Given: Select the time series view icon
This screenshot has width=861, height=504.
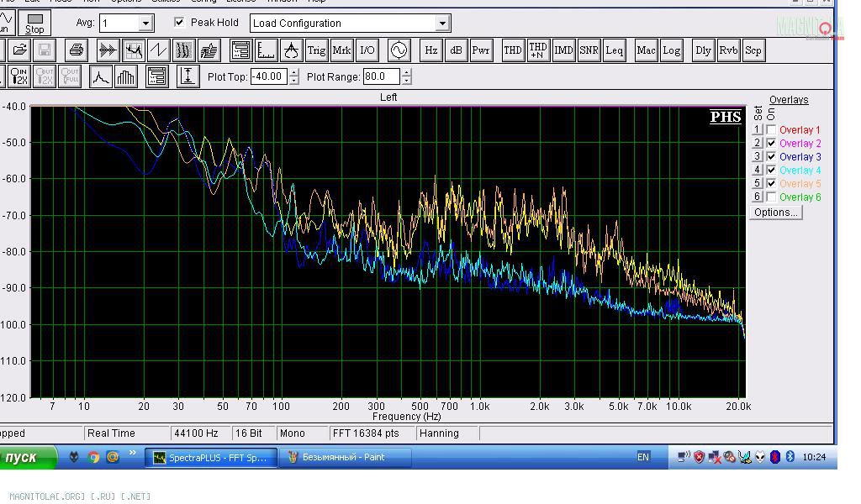Looking at the screenshot, I should (x=108, y=50).
